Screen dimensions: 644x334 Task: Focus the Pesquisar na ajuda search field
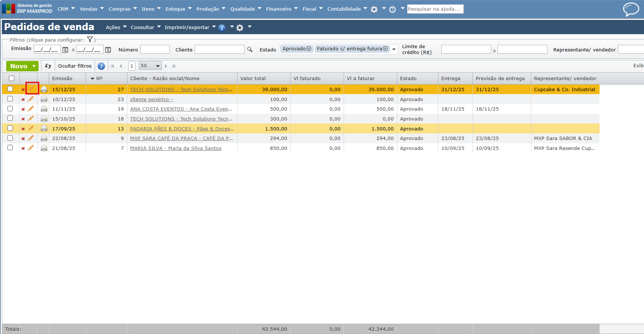point(435,9)
